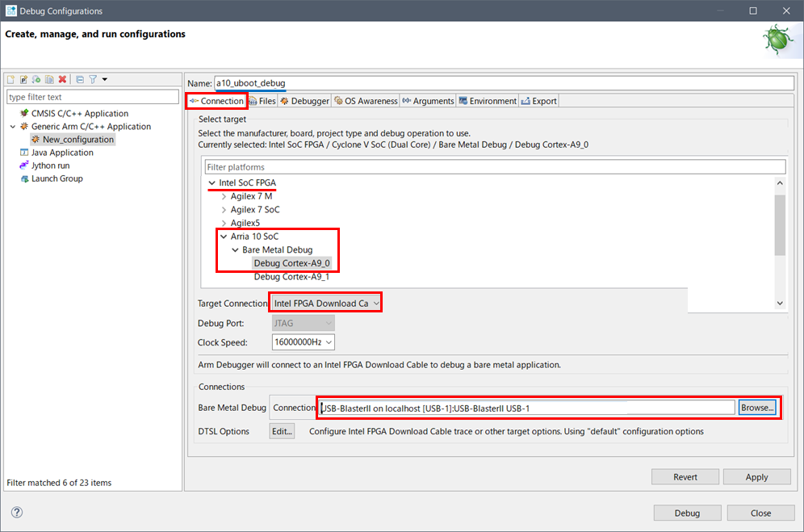Duplicate the selected launch configuration
This screenshot has width=804, height=532.
tap(50, 79)
